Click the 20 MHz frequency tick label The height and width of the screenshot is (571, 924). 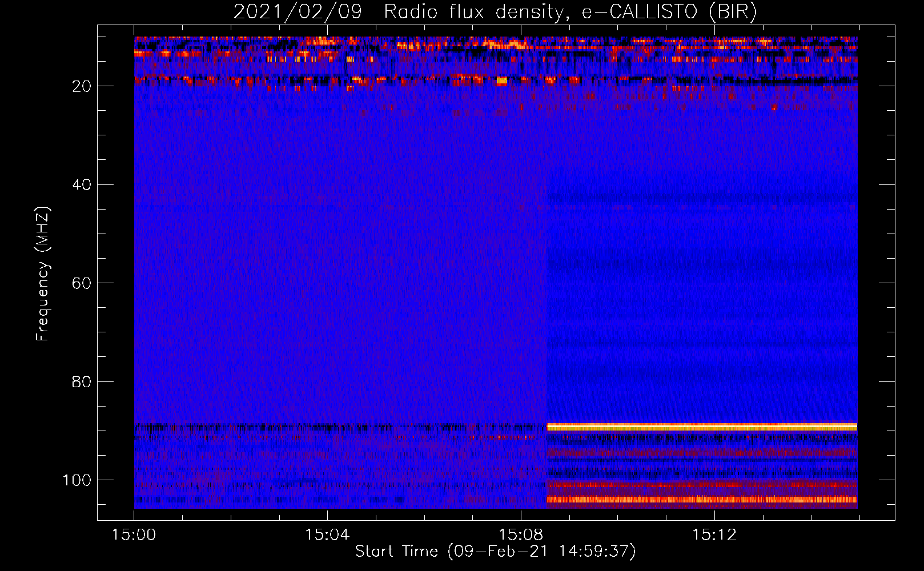coord(82,86)
